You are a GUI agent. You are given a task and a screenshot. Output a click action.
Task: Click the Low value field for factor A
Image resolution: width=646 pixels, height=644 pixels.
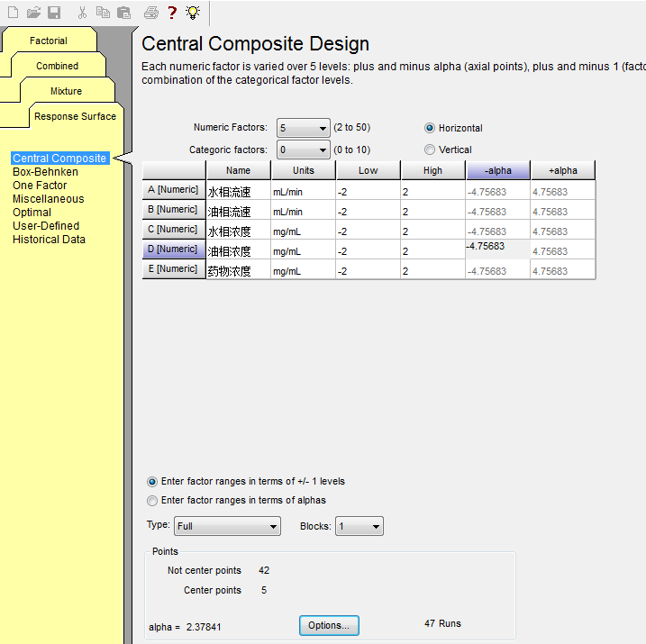368,192
